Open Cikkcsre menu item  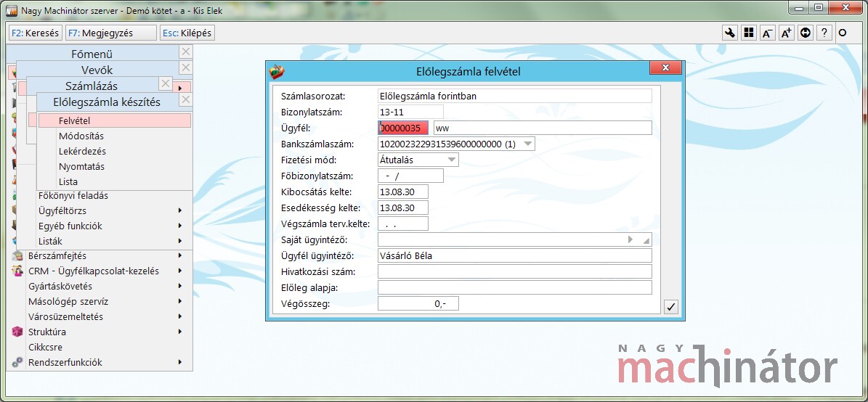[45, 348]
